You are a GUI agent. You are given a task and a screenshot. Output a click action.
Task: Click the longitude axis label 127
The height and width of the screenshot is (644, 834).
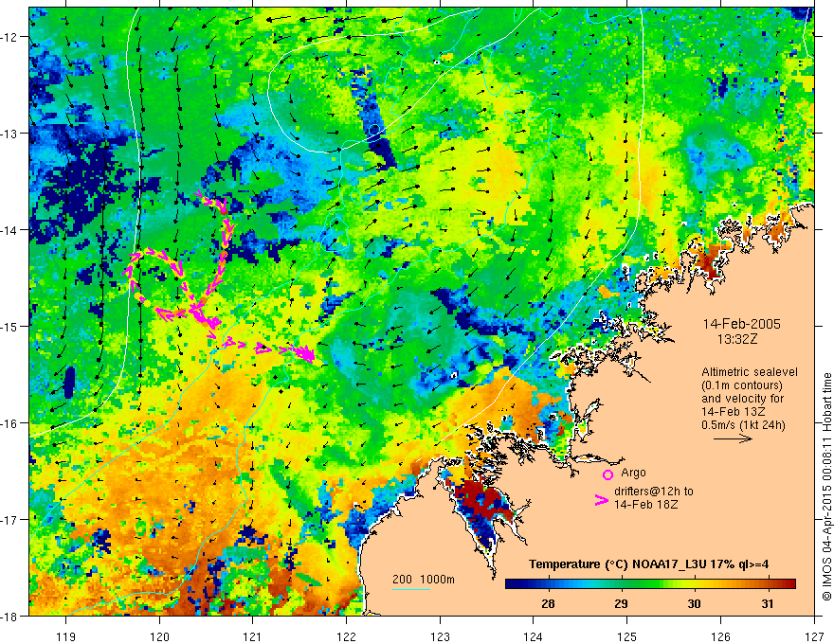click(814, 636)
